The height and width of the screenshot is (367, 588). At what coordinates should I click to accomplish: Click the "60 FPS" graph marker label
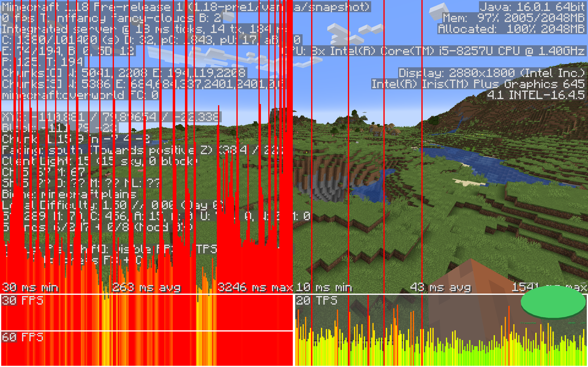pyautogui.click(x=23, y=337)
